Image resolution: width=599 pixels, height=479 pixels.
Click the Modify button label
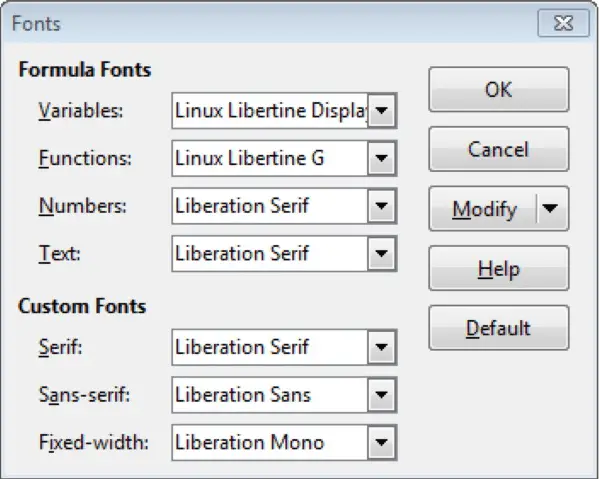(484, 209)
